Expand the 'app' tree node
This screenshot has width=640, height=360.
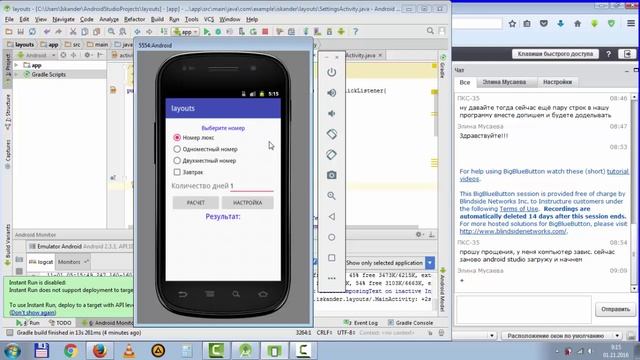[x=16, y=65]
